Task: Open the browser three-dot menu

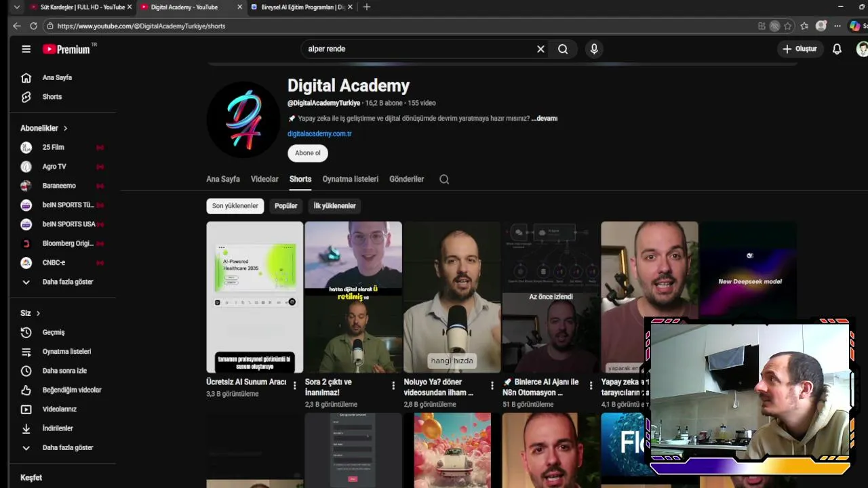Action: 837,26
